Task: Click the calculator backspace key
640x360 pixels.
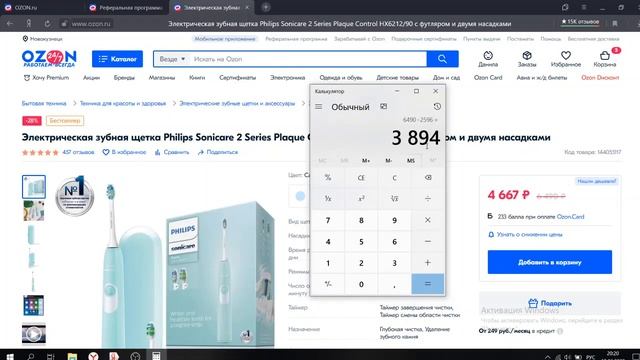Action: pyautogui.click(x=427, y=178)
